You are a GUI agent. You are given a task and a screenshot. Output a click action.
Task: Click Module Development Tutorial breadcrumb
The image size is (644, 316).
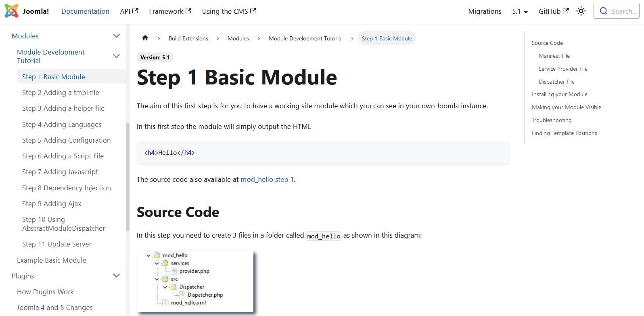(305, 38)
